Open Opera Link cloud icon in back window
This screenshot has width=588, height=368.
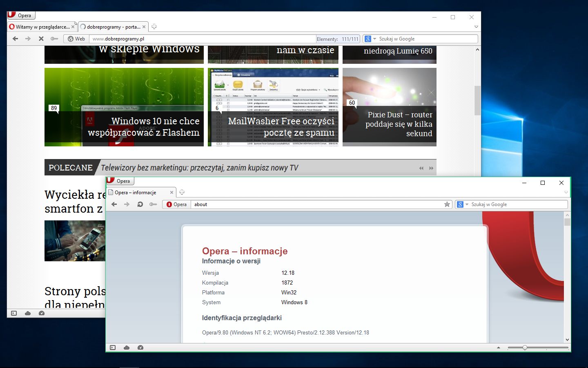(28, 313)
